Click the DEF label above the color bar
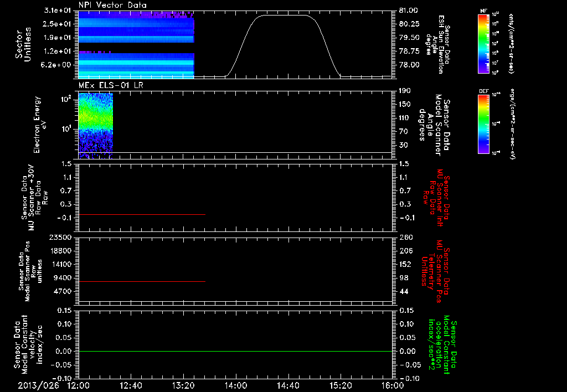The height and width of the screenshot is (392, 567). coord(483,91)
